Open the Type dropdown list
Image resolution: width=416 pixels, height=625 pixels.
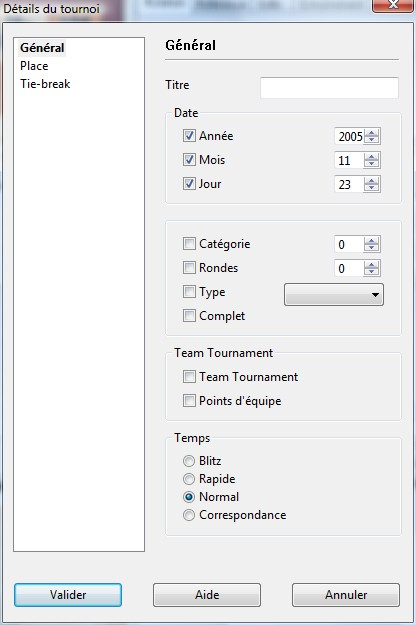pyautogui.click(x=334, y=295)
